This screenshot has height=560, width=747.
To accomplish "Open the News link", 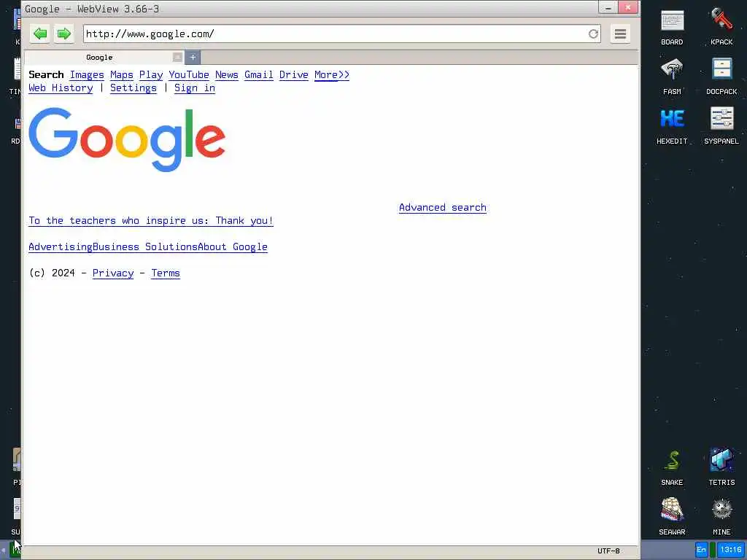I will coord(227,75).
